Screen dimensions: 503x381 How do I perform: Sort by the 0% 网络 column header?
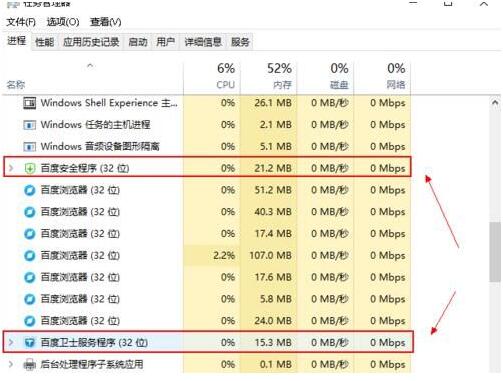(382, 77)
